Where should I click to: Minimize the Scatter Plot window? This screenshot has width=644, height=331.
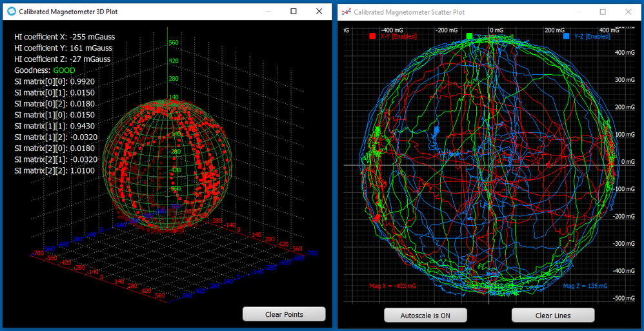578,12
